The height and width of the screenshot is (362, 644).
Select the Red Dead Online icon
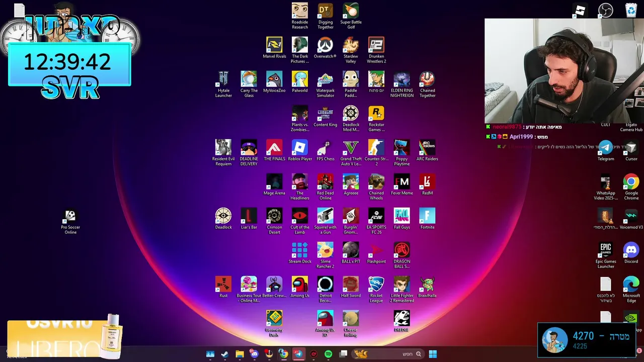click(325, 187)
